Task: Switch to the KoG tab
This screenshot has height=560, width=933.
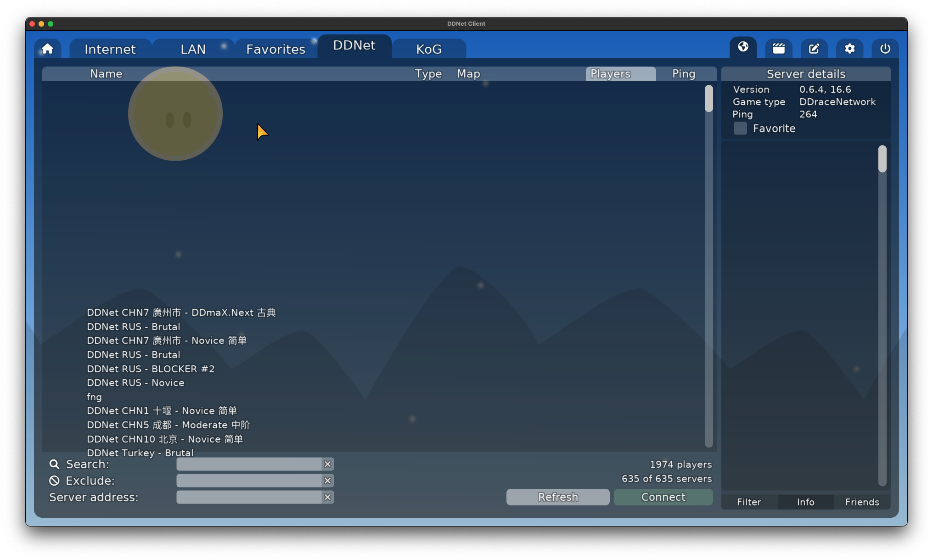Action: click(429, 49)
